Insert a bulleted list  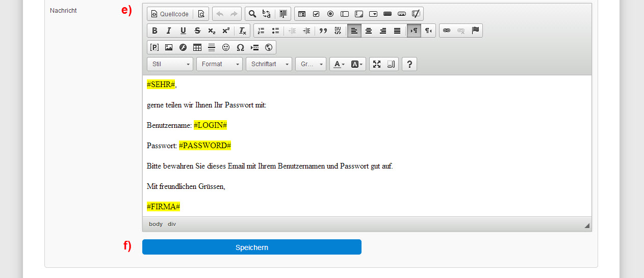click(x=275, y=31)
